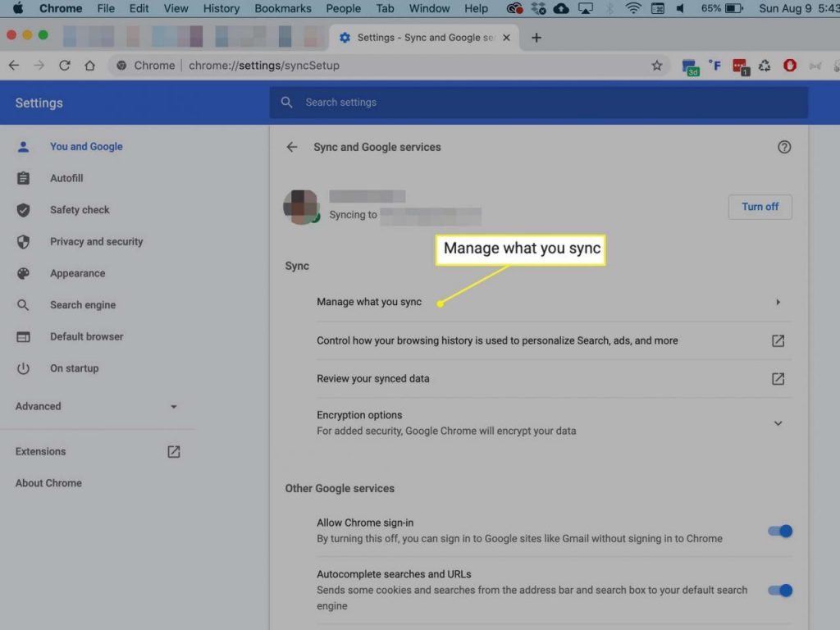Go back from Sync and Google services
Screen dimensions: 840x630
pos(292,147)
